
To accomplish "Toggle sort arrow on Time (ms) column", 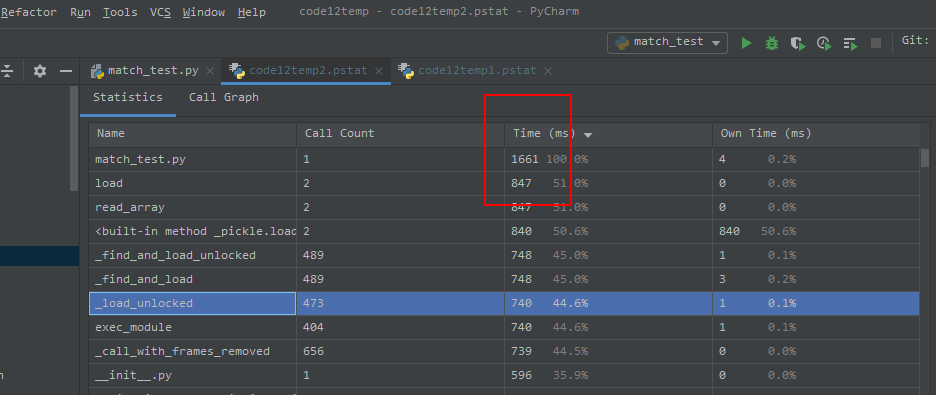I will click(588, 135).
